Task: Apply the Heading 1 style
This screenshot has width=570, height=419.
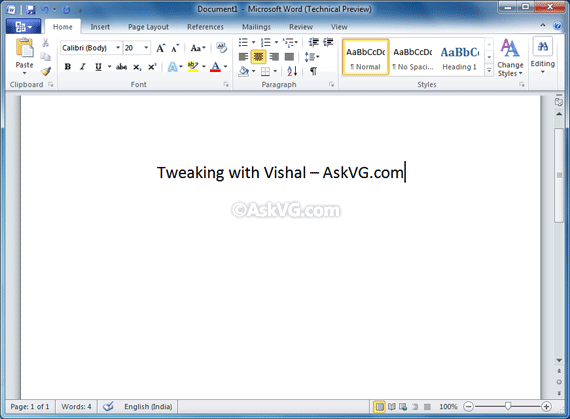Action: coord(459,57)
